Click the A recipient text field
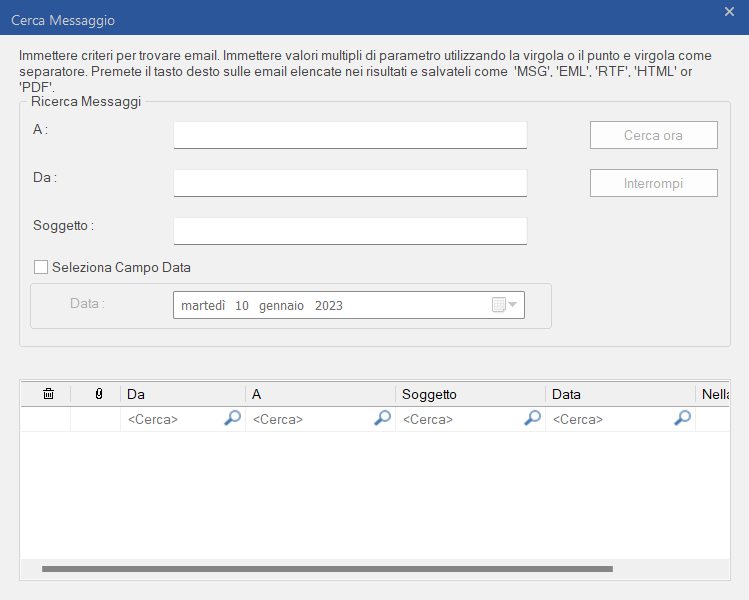749x600 pixels. click(x=350, y=135)
